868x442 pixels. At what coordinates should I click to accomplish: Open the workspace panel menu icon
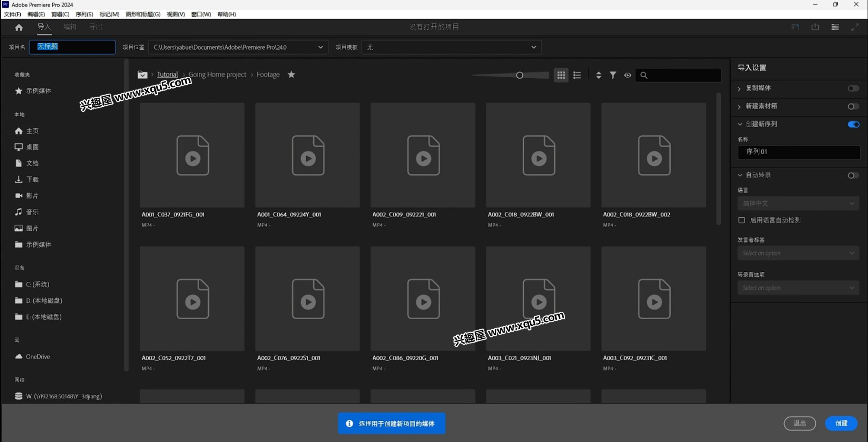tap(835, 27)
